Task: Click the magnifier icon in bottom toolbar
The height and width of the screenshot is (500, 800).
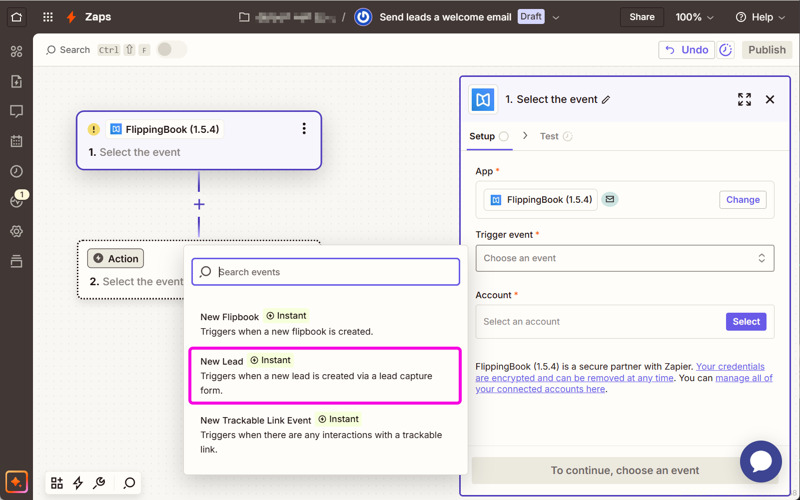Action: click(x=130, y=483)
